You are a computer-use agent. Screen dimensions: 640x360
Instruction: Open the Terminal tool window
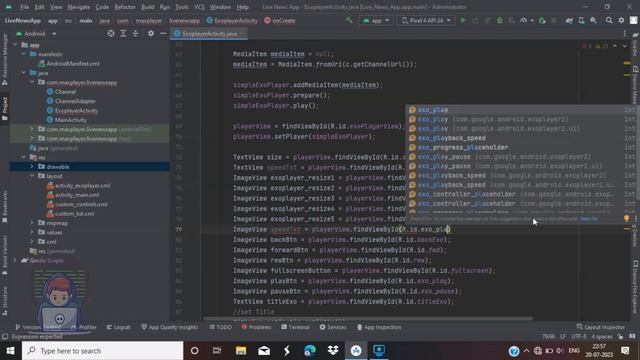click(295, 327)
